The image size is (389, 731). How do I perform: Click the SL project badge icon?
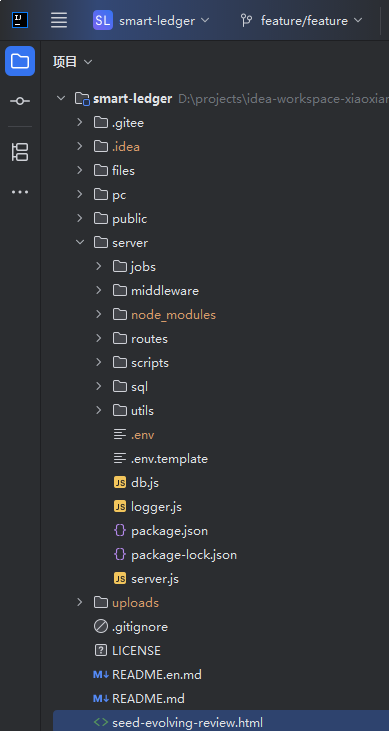[103, 21]
